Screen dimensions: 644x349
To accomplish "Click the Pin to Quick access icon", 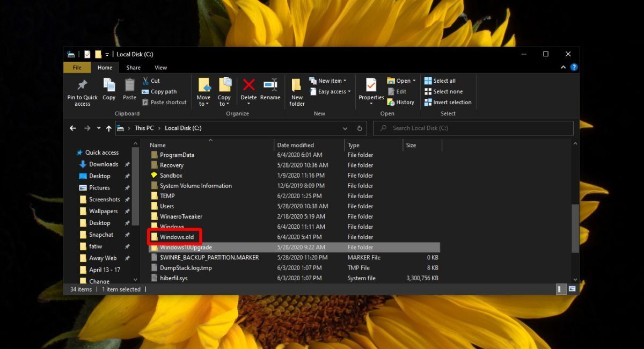I will tap(82, 86).
